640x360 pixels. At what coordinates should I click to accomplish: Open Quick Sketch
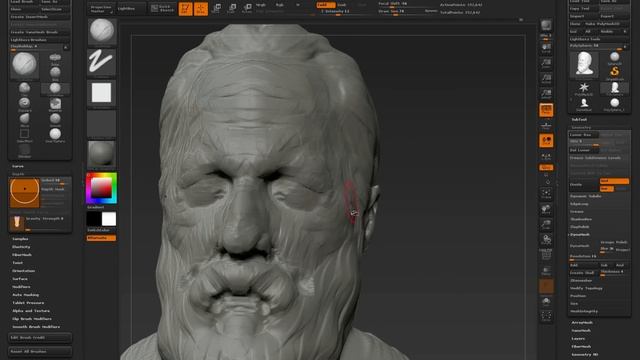coord(162,9)
